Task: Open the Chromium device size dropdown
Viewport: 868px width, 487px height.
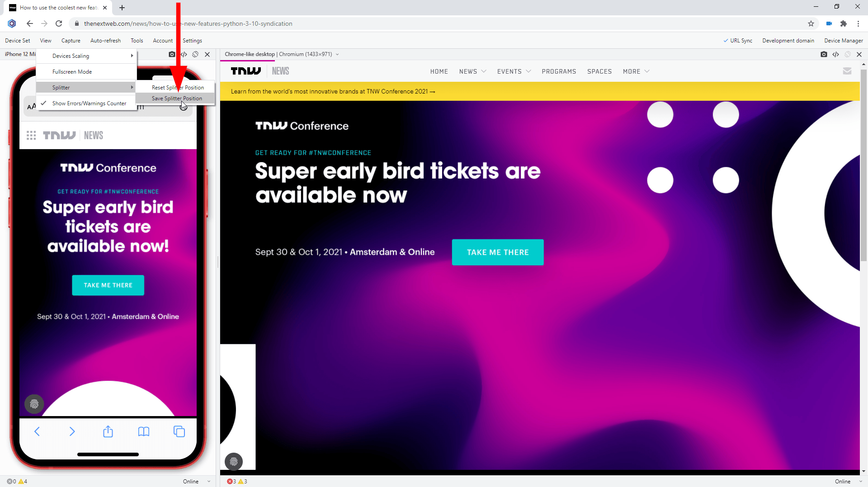Action: (x=337, y=54)
